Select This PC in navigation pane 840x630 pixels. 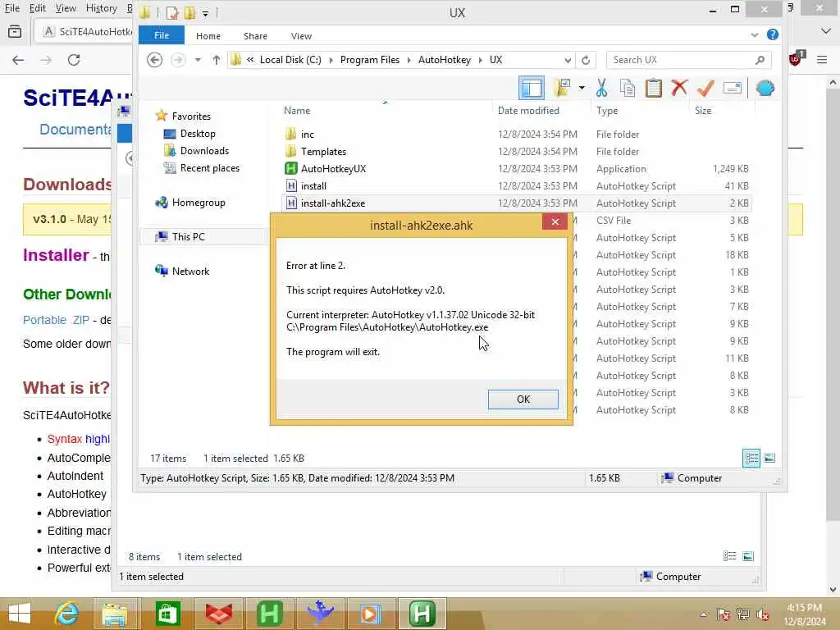(x=188, y=237)
